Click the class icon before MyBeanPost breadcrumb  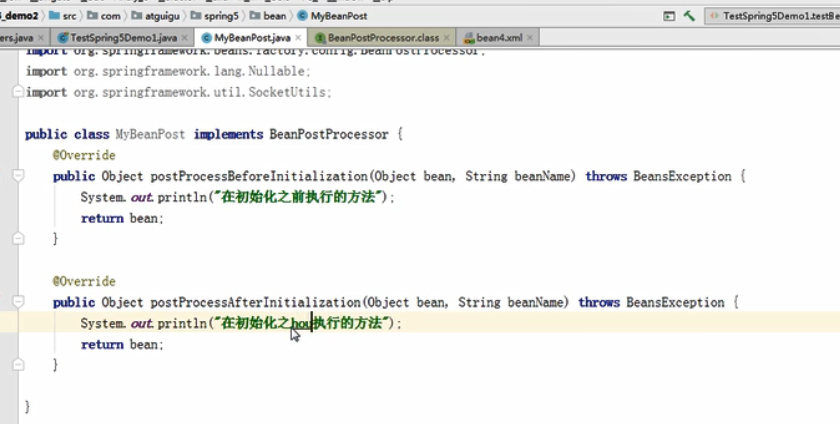[x=303, y=16]
